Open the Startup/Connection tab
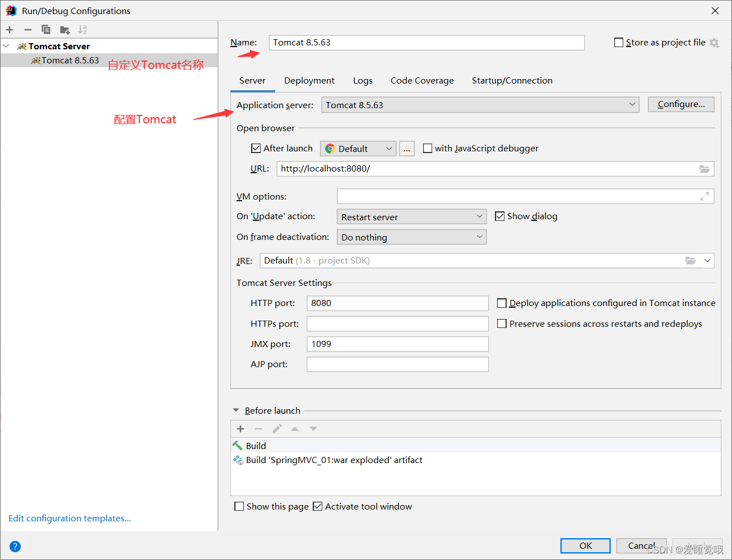 pos(512,81)
